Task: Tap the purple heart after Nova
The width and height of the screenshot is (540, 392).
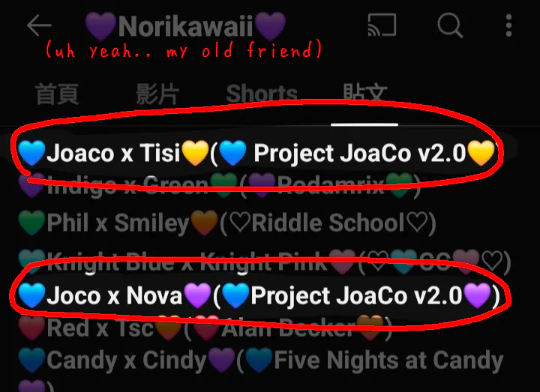Action: 197,295
